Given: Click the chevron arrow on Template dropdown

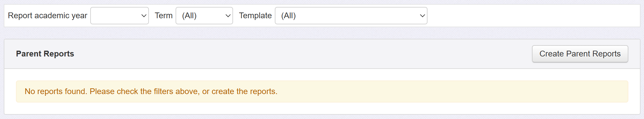Looking at the screenshot, I should click(422, 16).
